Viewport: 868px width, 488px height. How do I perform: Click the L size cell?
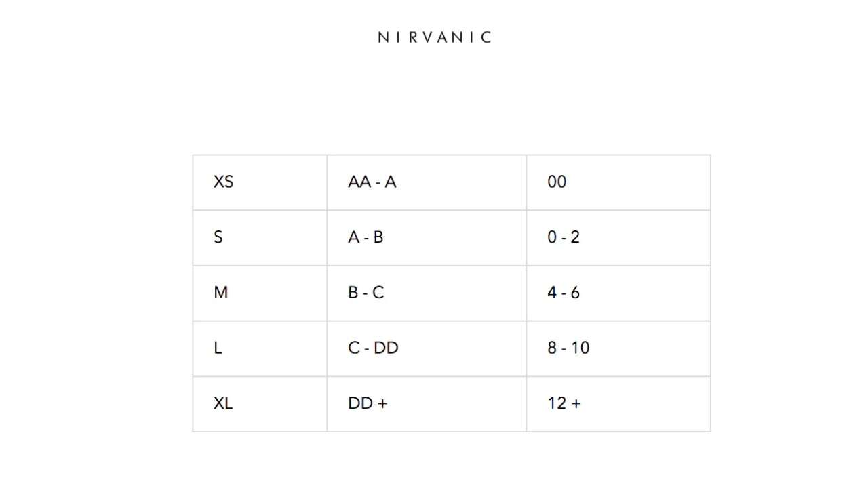click(x=218, y=348)
